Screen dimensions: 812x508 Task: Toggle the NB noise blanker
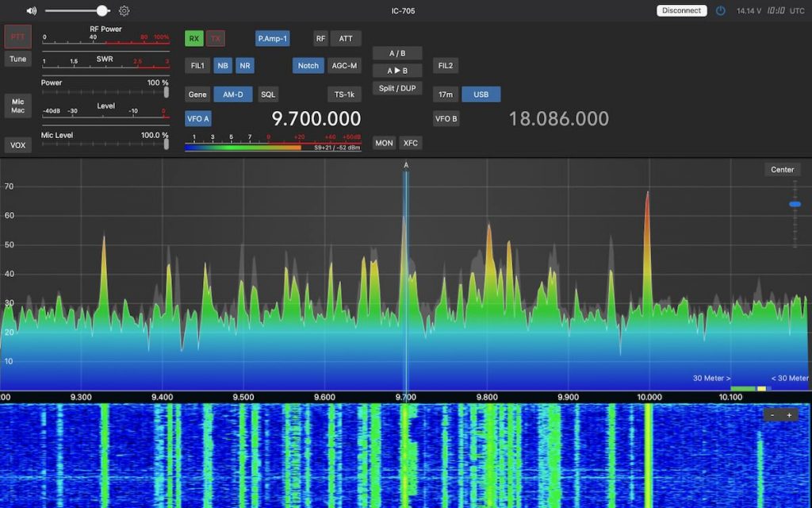[x=222, y=65]
